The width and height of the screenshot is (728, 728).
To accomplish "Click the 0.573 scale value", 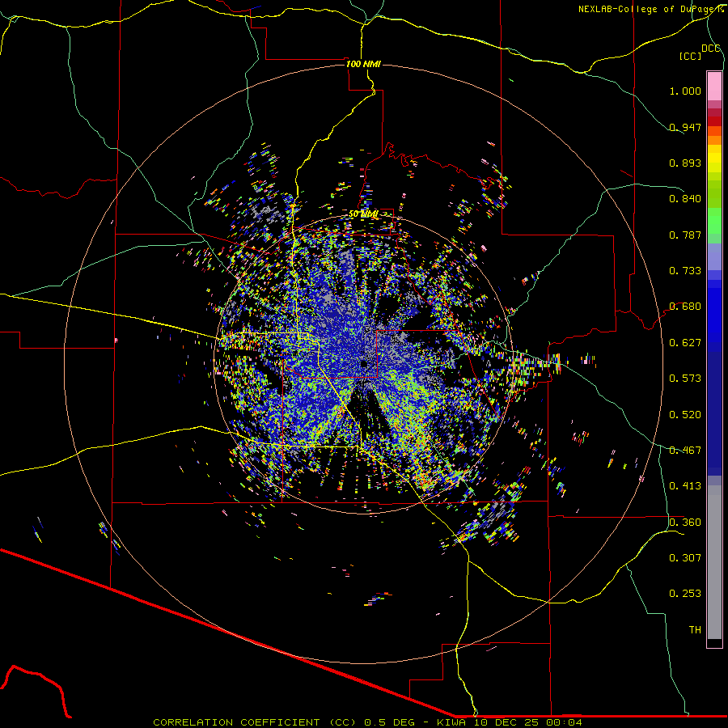I will (685, 379).
